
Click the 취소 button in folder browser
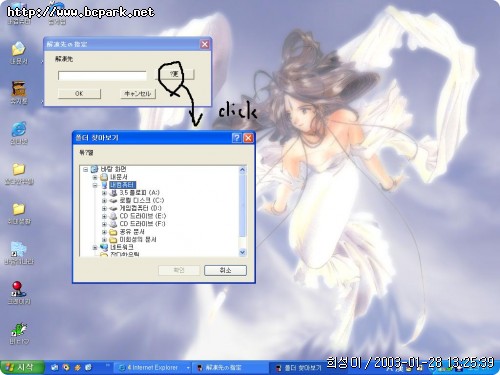tap(225, 270)
